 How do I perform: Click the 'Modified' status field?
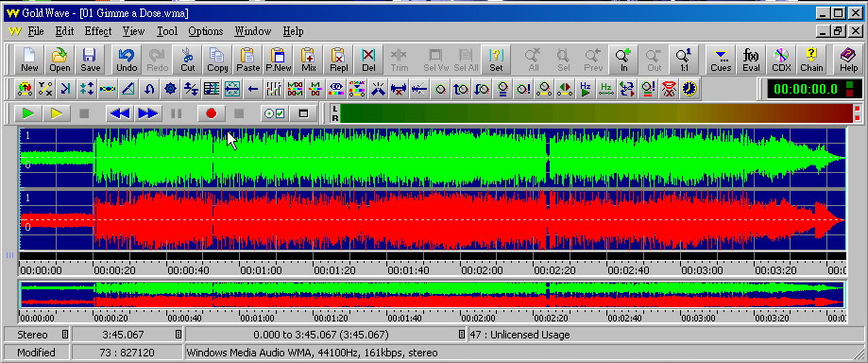[x=36, y=353]
